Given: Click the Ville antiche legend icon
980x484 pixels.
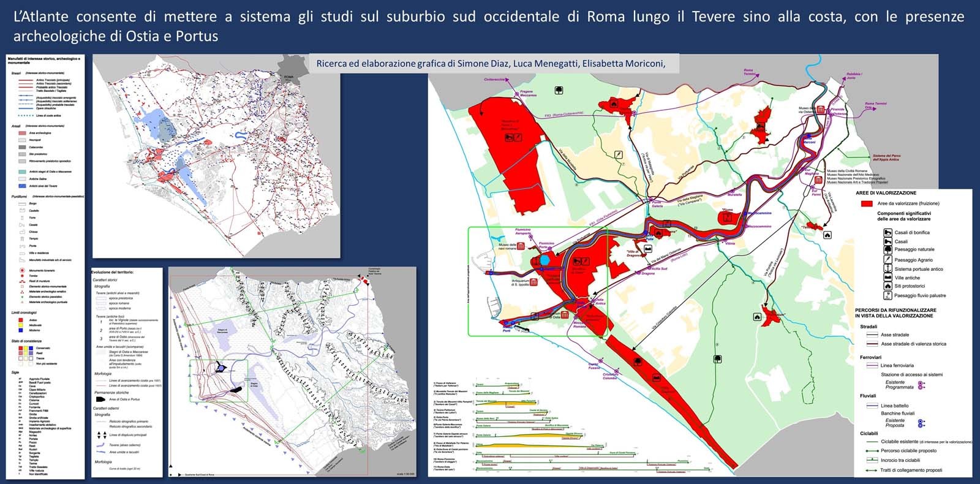Looking at the screenshot, I should coord(888,278).
